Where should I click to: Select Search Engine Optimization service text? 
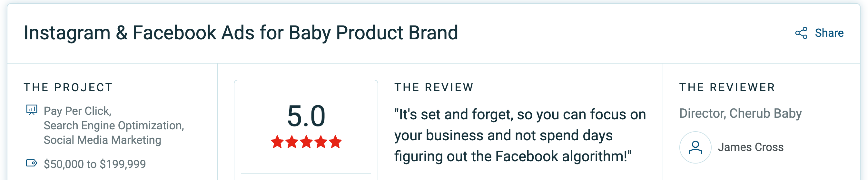click(114, 125)
